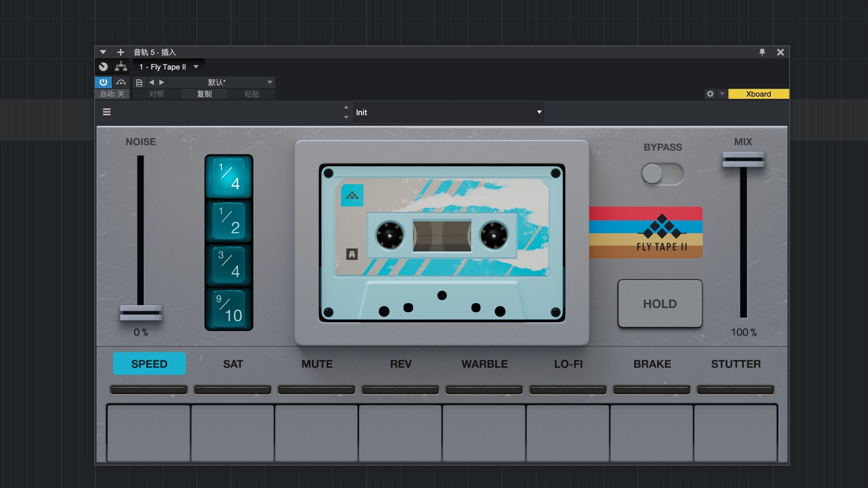The width and height of the screenshot is (868, 488).
Task: Expand the Init preset dropdown
Action: coord(539,112)
